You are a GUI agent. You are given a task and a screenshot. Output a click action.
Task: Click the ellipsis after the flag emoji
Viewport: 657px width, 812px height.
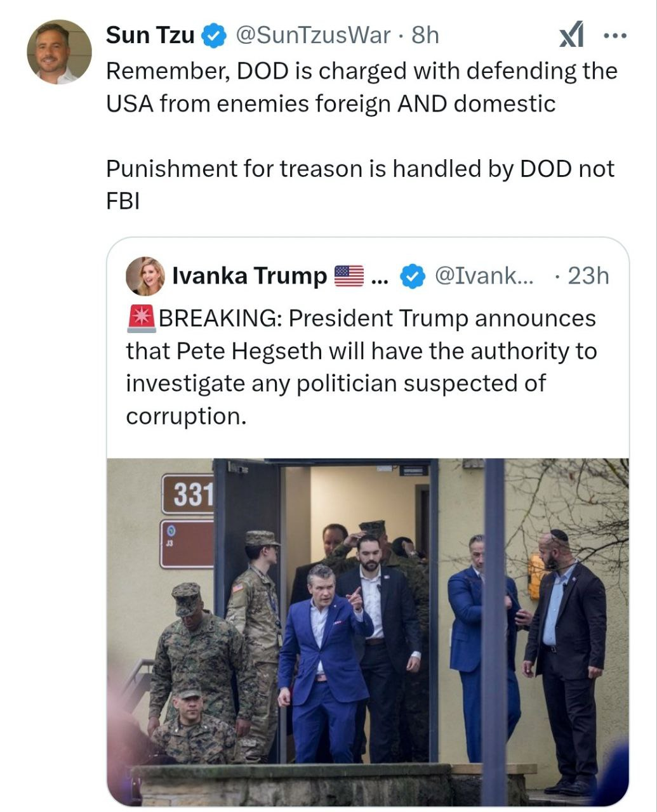point(379,277)
